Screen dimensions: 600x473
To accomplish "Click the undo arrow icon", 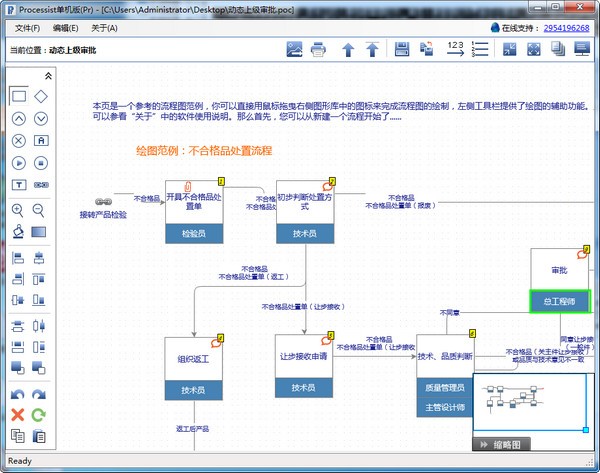I will [18, 394].
